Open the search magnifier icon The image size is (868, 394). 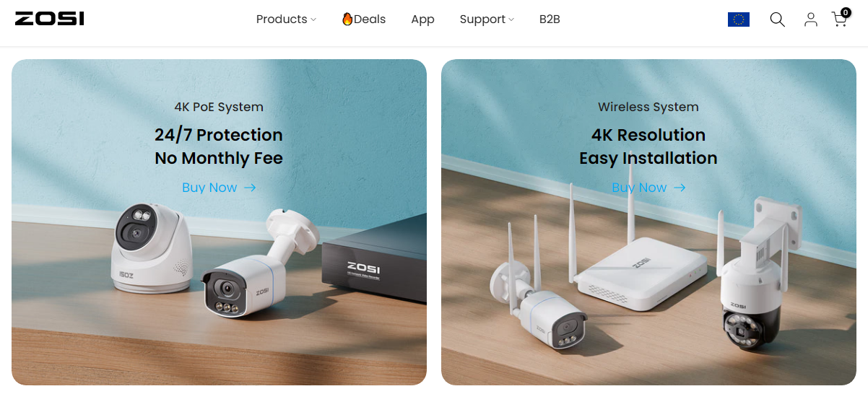[777, 19]
